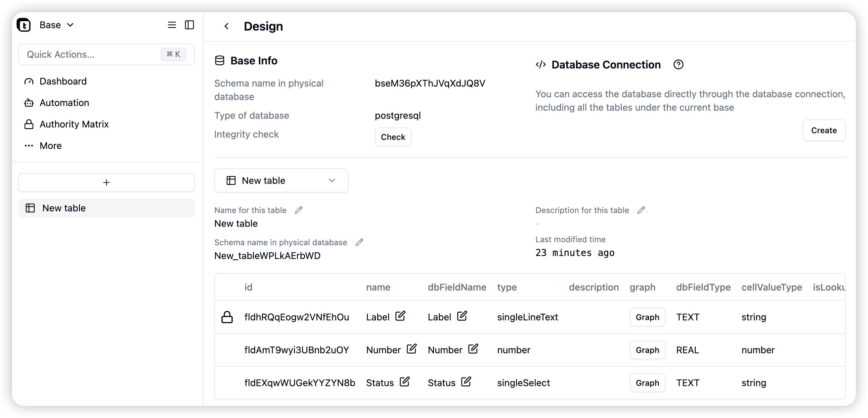Click the back arrow beside Design
Image resolution: width=868 pixels, height=418 pixels.
[x=226, y=26]
